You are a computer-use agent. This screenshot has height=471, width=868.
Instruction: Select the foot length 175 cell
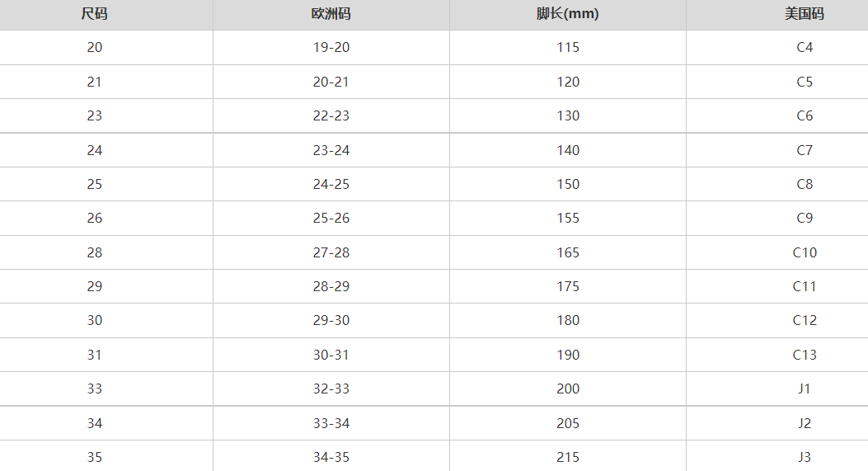pos(568,287)
